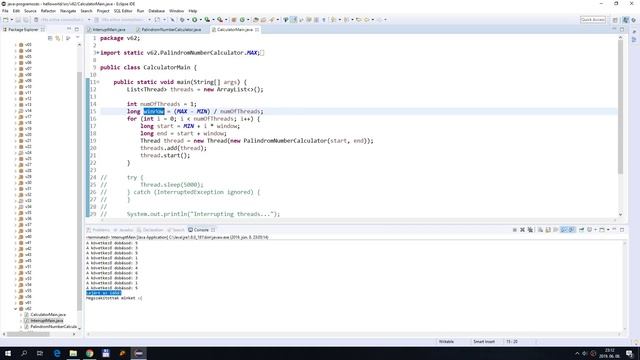Select InterruptMain.java in Package Explorer

pos(47,321)
